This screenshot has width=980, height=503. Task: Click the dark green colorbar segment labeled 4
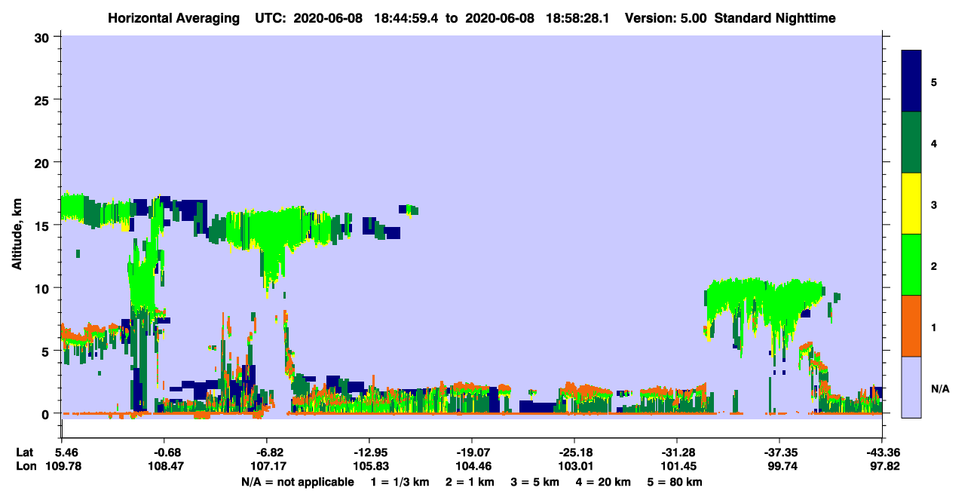coord(912,143)
